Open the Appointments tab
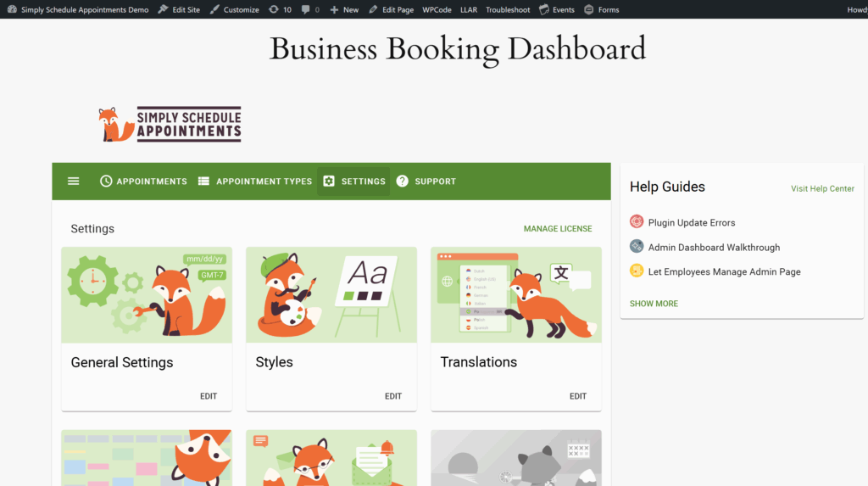 tap(143, 182)
